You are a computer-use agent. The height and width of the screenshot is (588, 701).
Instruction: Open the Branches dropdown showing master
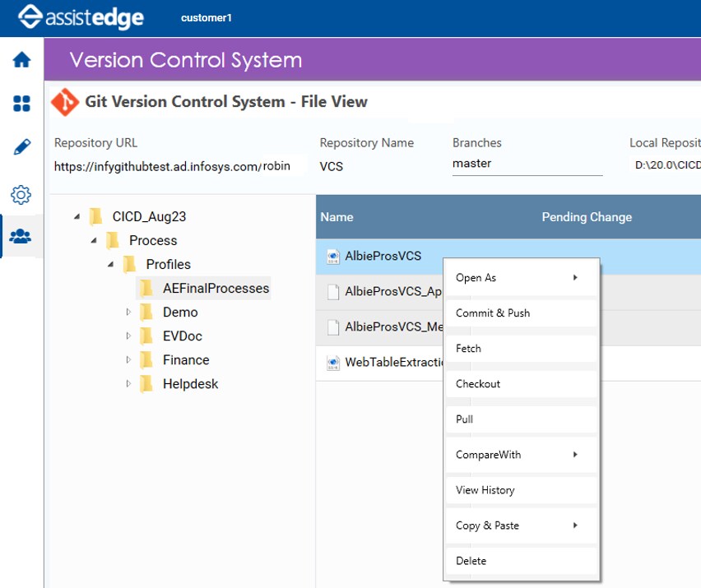tap(527, 164)
